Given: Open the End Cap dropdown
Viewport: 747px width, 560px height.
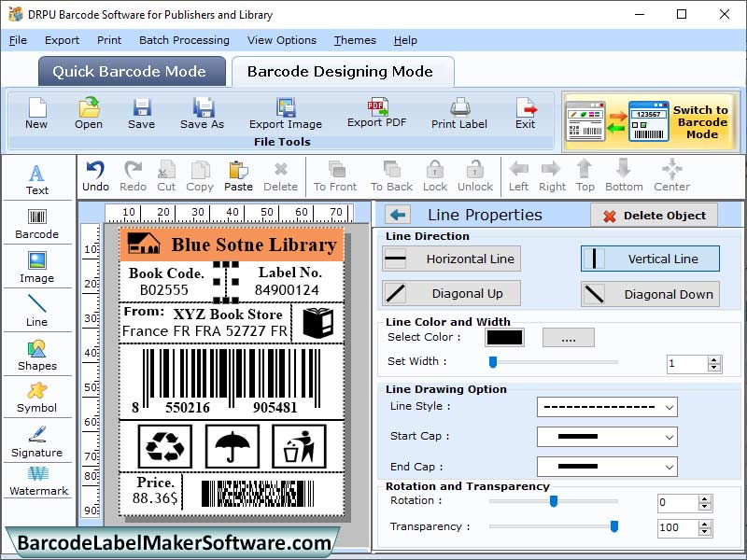Looking at the screenshot, I should pyautogui.click(x=607, y=466).
